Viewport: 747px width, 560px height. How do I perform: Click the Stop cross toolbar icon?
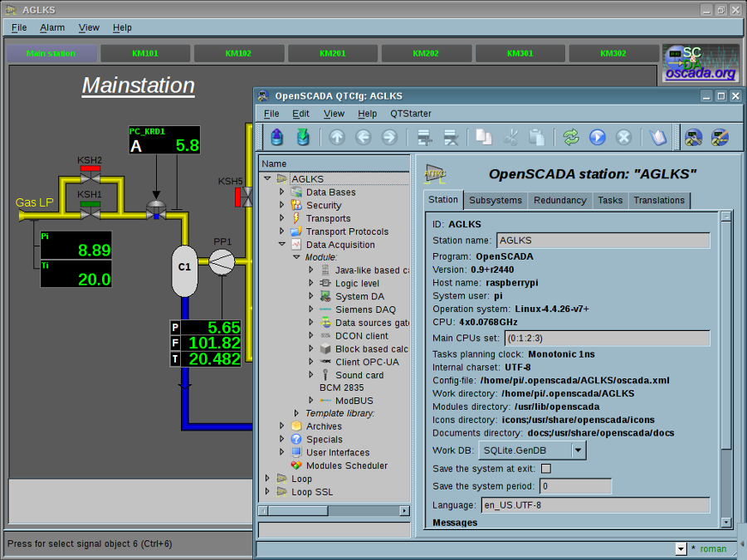tap(623, 138)
